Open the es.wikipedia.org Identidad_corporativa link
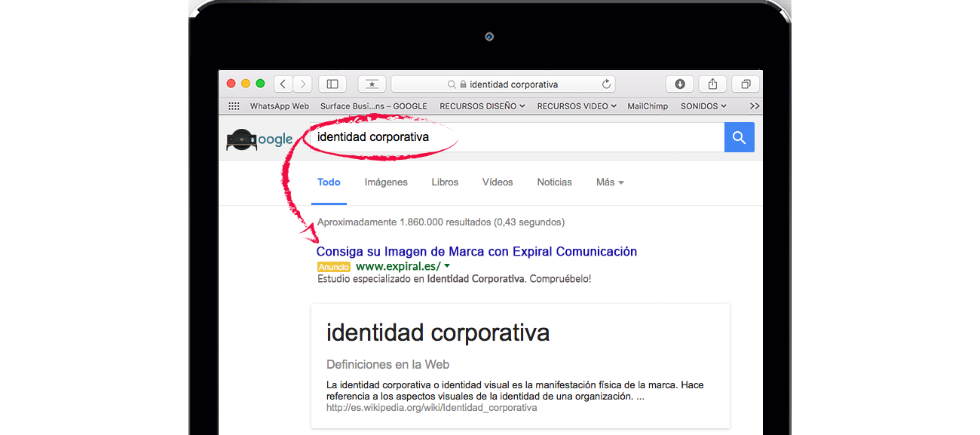 [431, 408]
